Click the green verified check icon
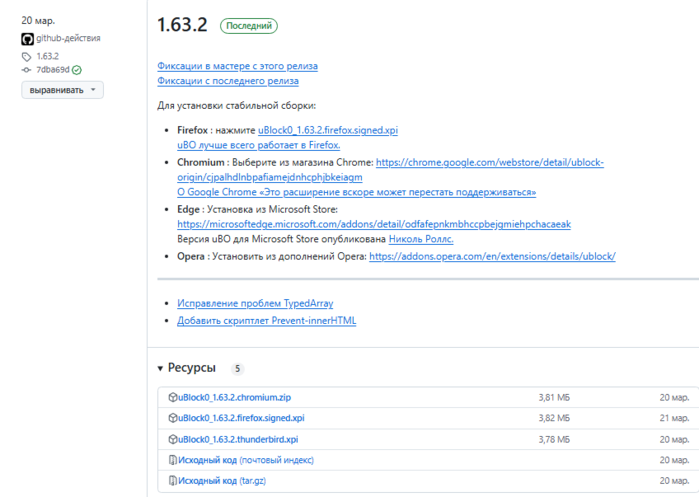This screenshot has height=497, width=699. [77, 70]
